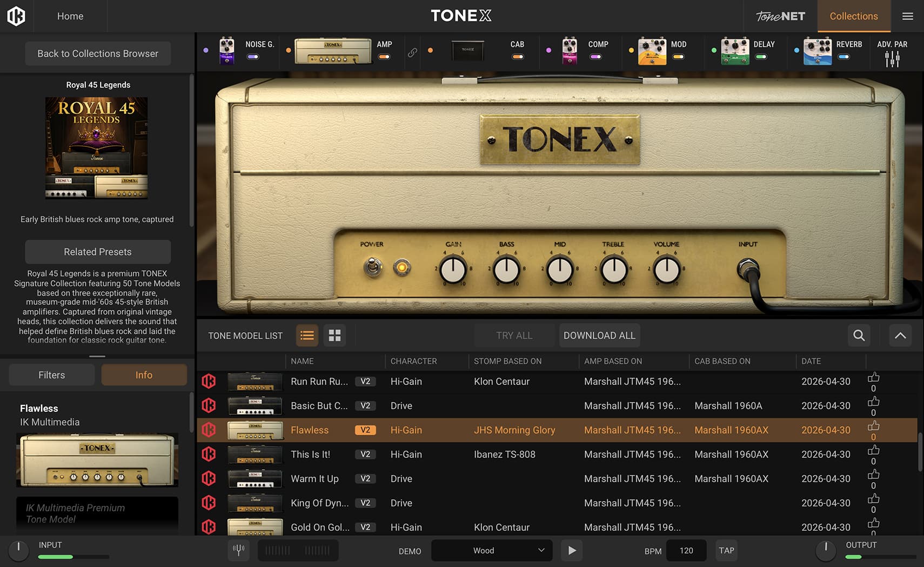Sort tone models by Name column

point(302,361)
